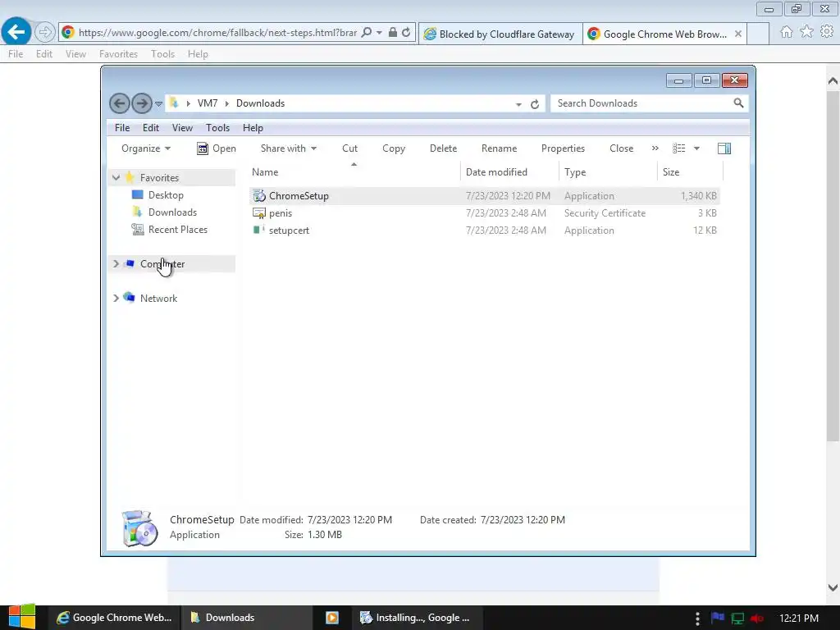
Task: Click the Cut toolbar button
Action: click(349, 148)
